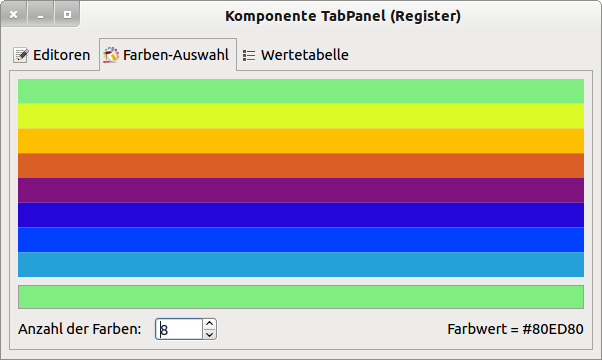This screenshot has width=602, height=360.
Task: Switch to the Editoren tab
Action: pos(52,55)
